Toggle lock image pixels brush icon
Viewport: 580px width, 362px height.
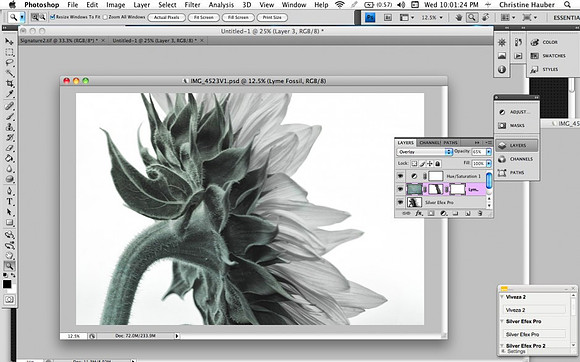pos(422,163)
